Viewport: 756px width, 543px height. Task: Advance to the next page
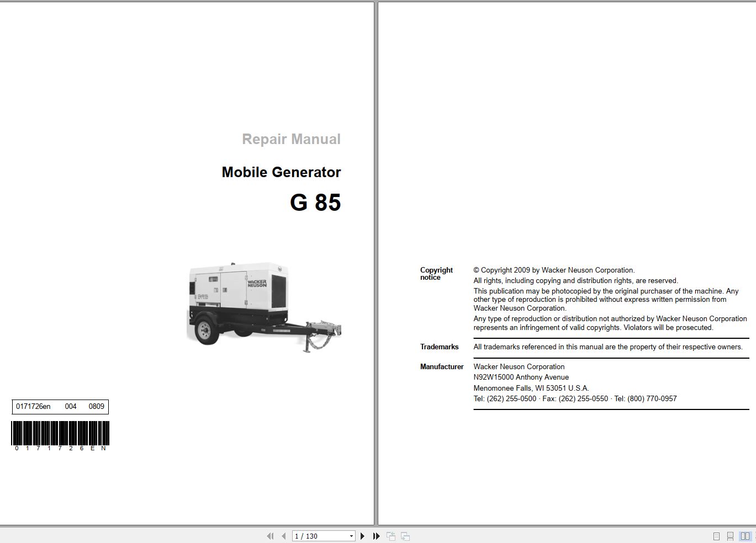(362, 535)
